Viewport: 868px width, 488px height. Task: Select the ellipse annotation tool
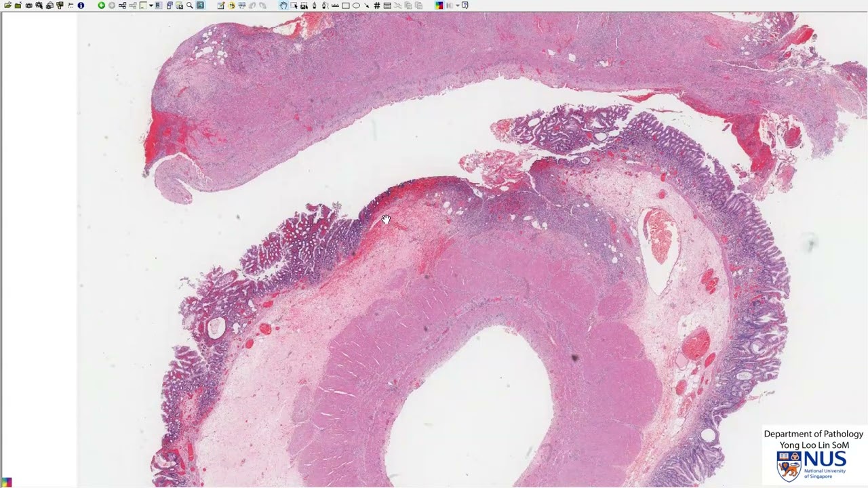point(356,5)
